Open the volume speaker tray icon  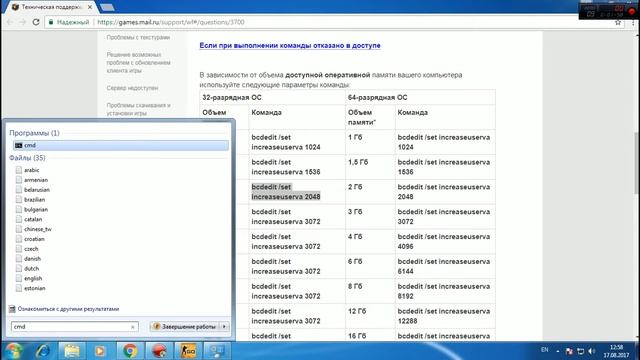pyautogui.click(x=592, y=351)
